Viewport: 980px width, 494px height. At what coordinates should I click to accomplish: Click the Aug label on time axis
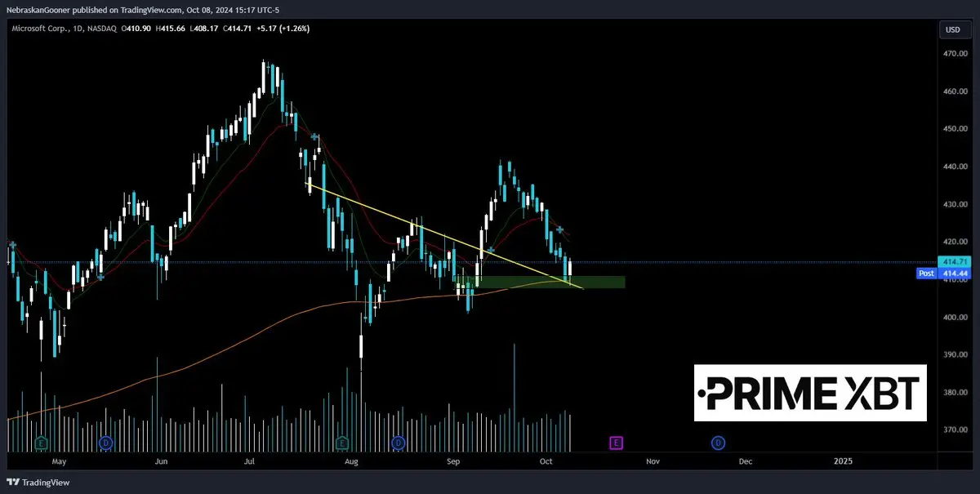point(352,461)
